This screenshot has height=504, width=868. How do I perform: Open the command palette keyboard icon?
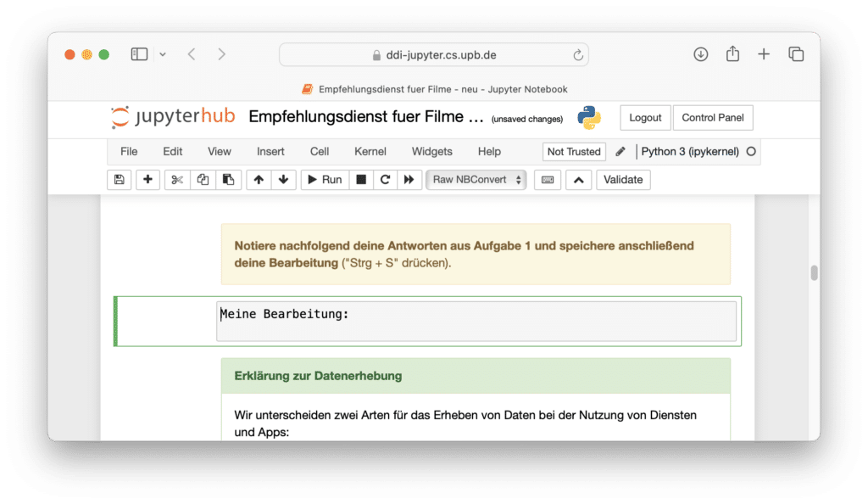click(548, 179)
